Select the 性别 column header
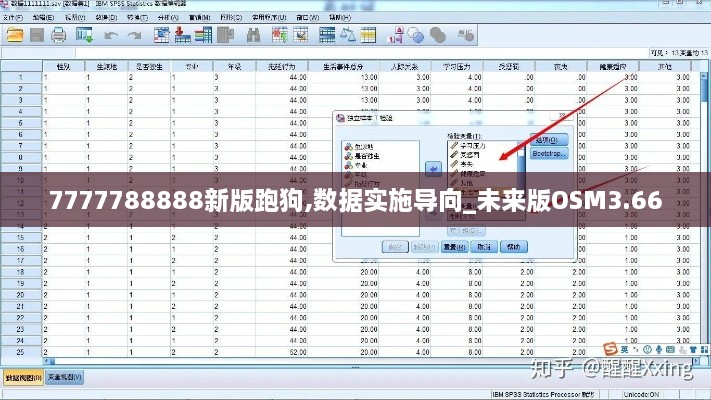Viewport: 711px width, 400px height. pos(64,67)
